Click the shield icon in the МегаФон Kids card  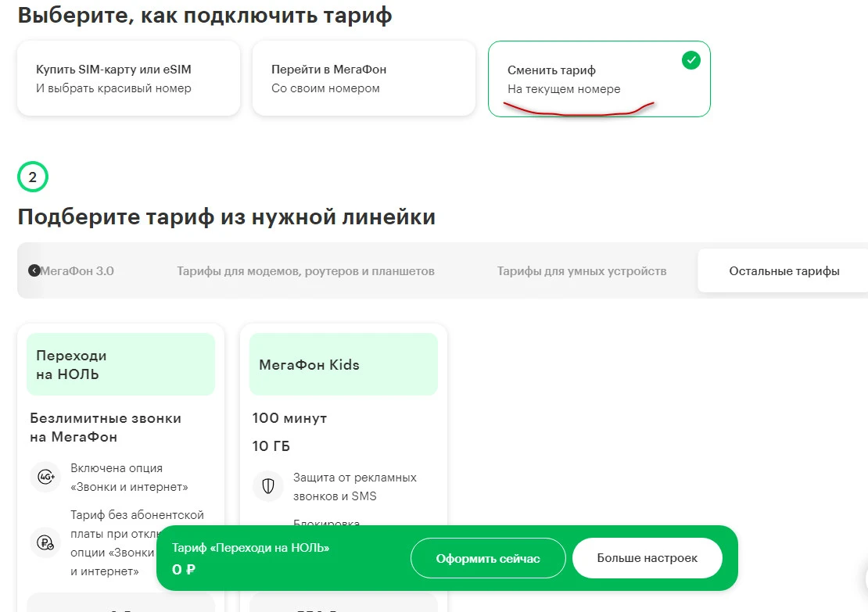(268, 486)
